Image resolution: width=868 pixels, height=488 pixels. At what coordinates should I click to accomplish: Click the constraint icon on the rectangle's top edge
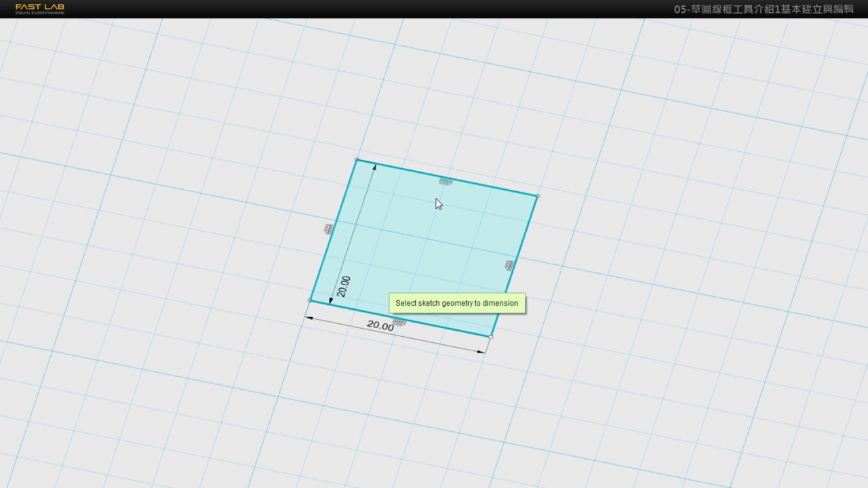(x=445, y=182)
